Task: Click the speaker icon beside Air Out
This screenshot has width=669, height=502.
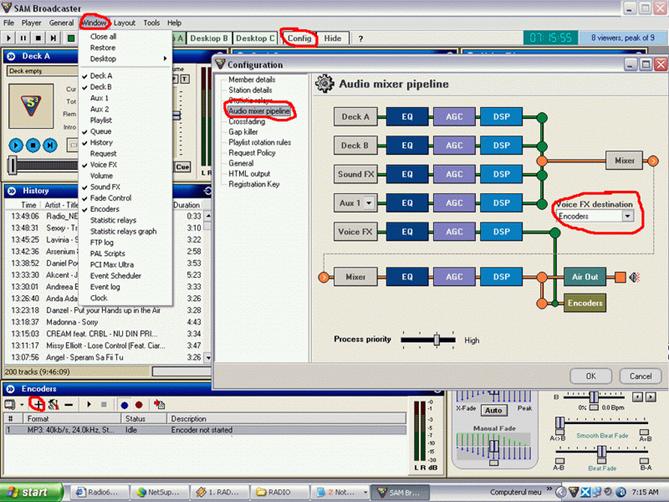Action: click(x=636, y=276)
